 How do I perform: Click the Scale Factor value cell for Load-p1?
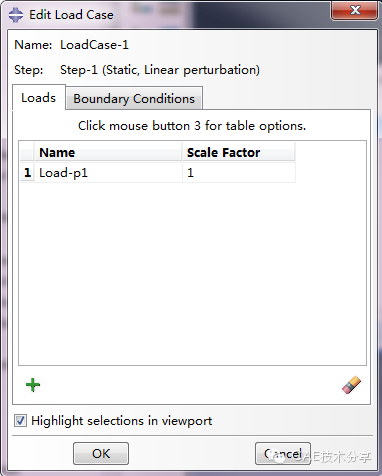(239, 173)
